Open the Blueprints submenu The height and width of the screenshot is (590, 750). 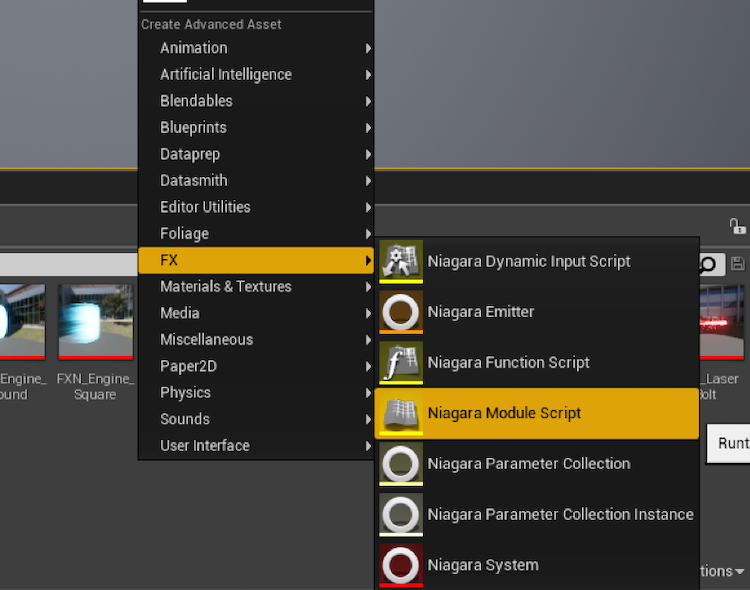(x=256, y=128)
